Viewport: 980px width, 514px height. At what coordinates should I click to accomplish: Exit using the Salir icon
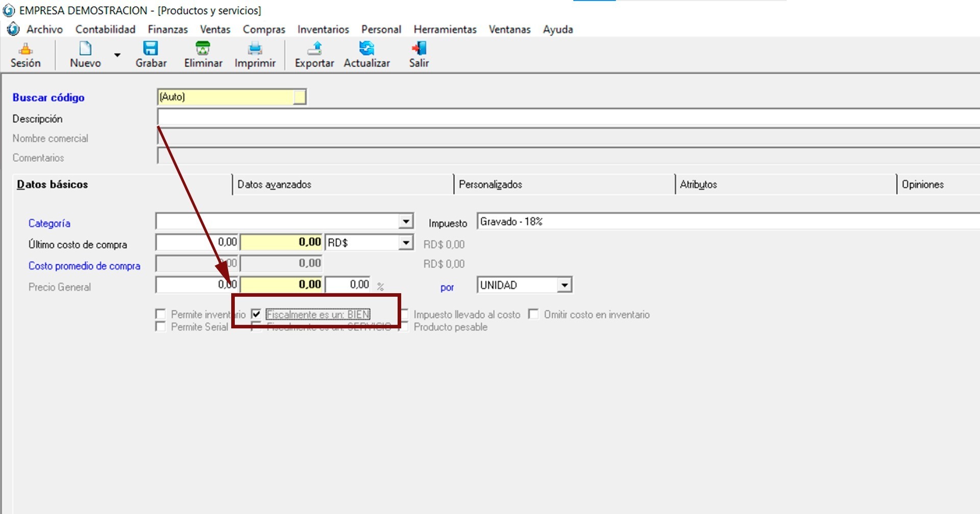tap(419, 49)
